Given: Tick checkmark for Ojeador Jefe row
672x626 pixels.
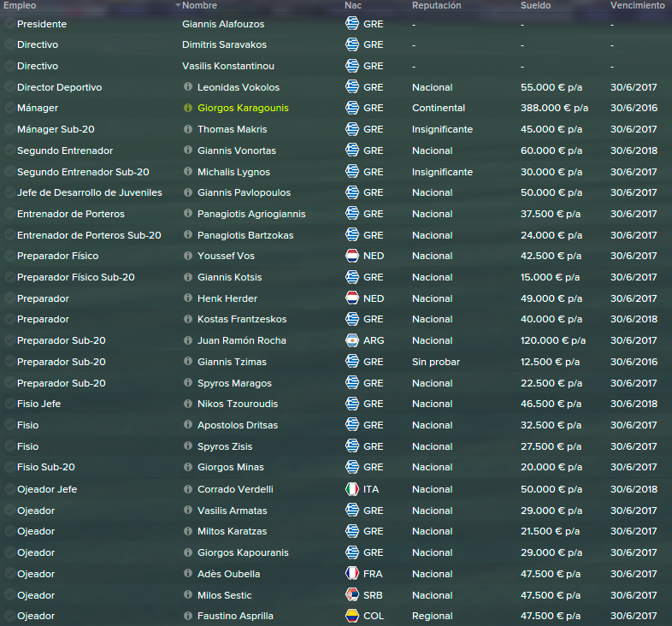Looking at the screenshot, I should pyautogui.click(x=9, y=489).
